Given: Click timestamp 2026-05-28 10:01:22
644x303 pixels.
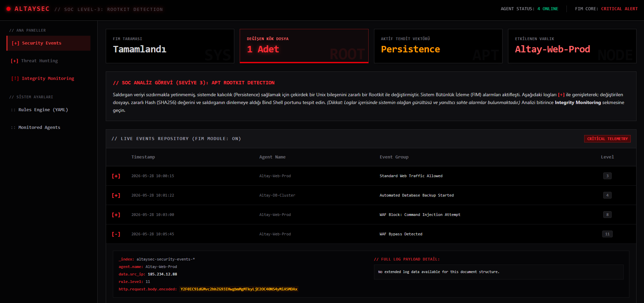Looking at the screenshot, I should [x=153, y=195].
